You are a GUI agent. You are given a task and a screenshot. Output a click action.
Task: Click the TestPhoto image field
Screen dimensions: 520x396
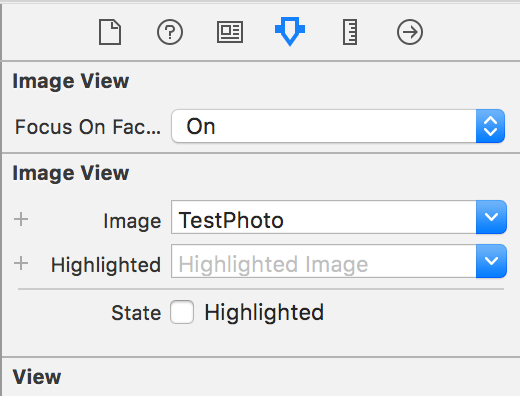324,217
